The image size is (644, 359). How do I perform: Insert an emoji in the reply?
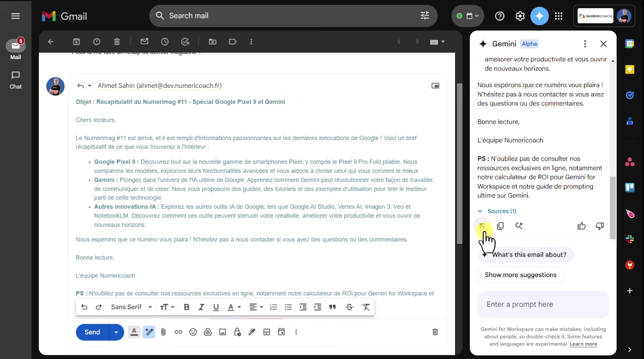pyautogui.click(x=193, y=332)
